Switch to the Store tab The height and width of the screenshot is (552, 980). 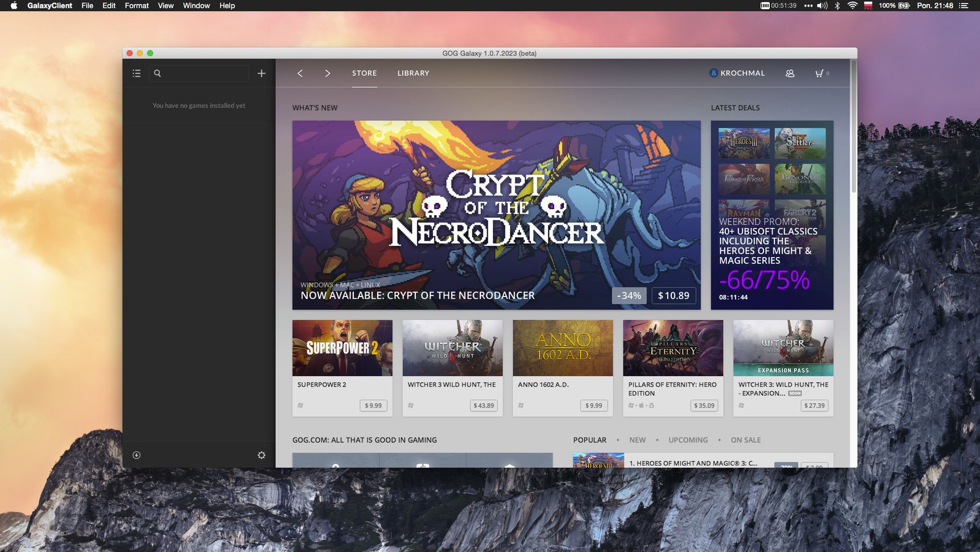(364, 73)
